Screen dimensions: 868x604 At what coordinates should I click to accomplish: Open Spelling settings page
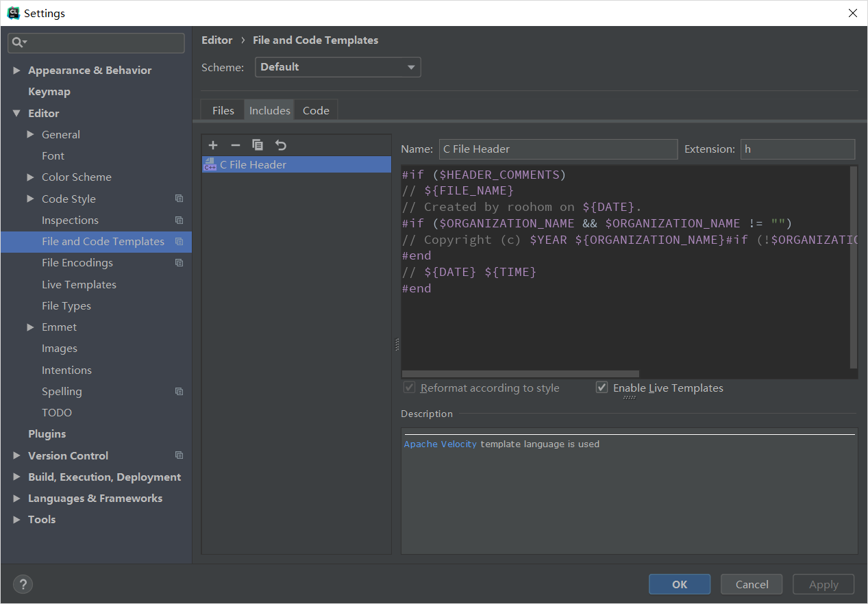(x=62, y=391)
